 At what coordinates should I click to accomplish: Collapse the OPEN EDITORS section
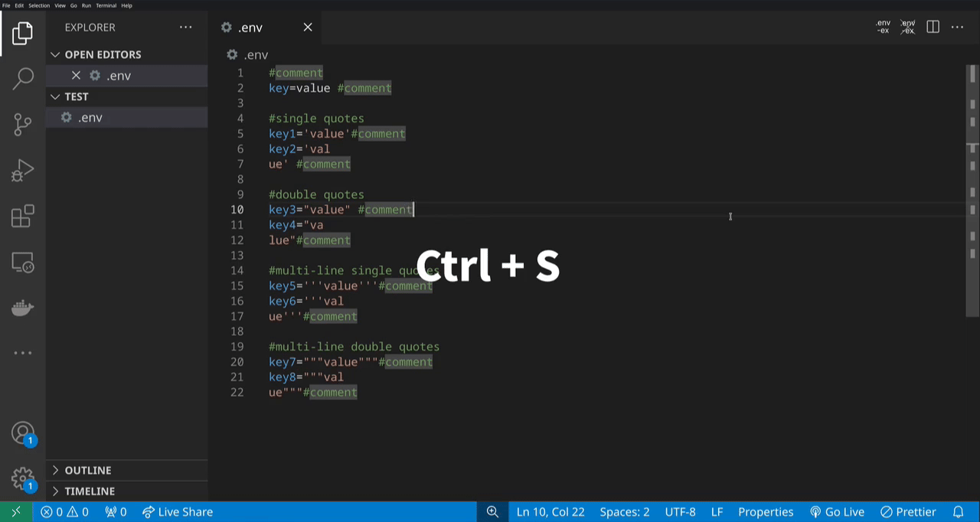pos(127,54)
